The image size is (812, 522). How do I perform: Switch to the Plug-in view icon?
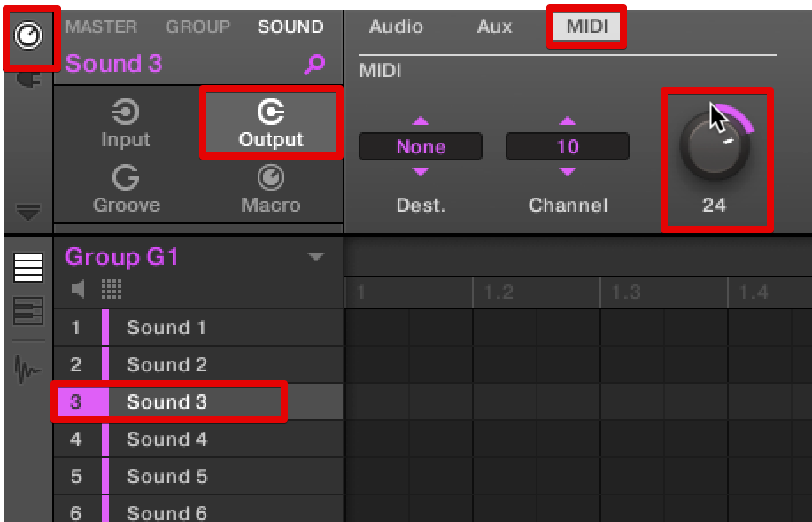tap(29, 79)
